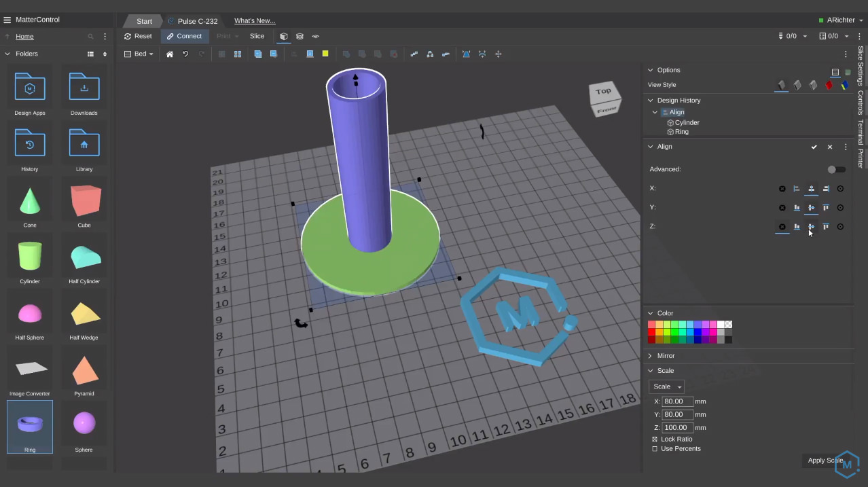This screenshot has width=868, height=487.
Task: Select the red View Style icon
Action: pos(829,85)
